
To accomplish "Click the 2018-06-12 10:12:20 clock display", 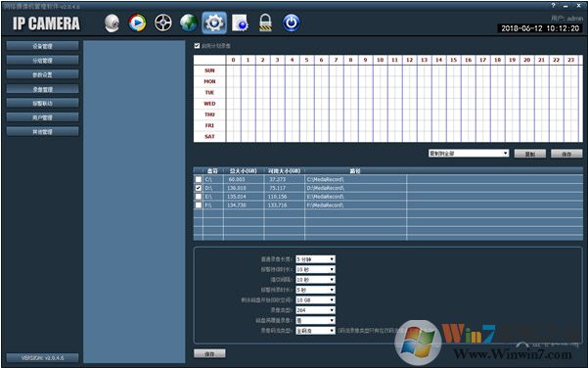I will [x=540, y=28].
